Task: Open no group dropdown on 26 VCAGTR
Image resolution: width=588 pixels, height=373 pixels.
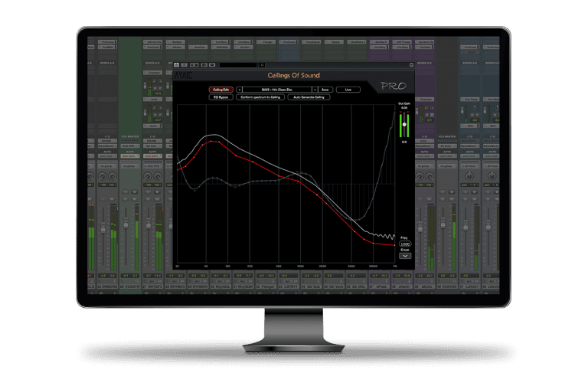Action: point(129,166)
